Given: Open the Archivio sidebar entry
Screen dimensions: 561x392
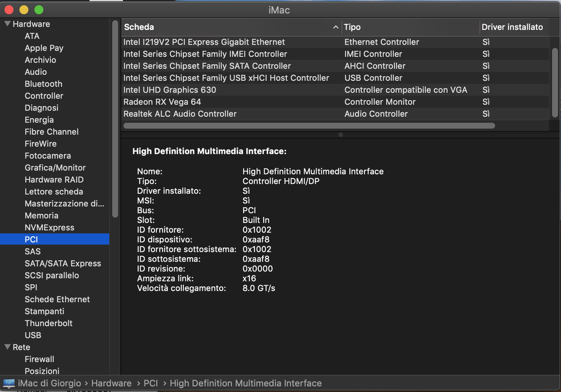Looking at the screenshot, I should tap(41, 60).
